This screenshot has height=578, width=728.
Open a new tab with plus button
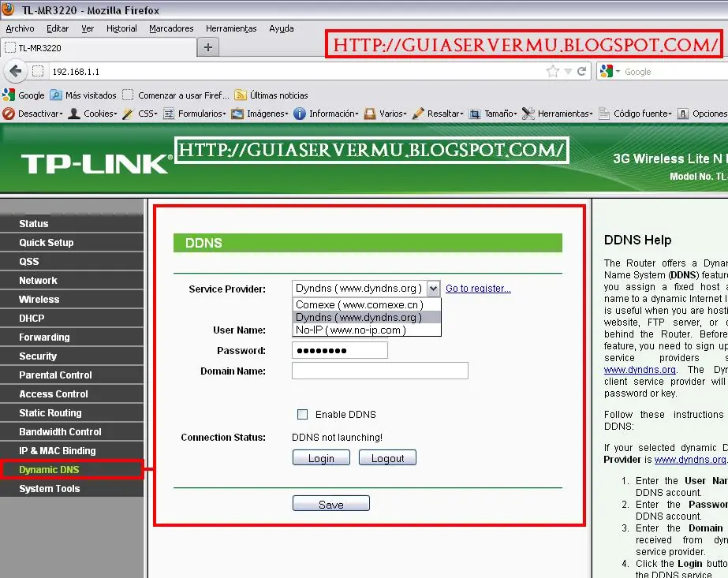208,47
